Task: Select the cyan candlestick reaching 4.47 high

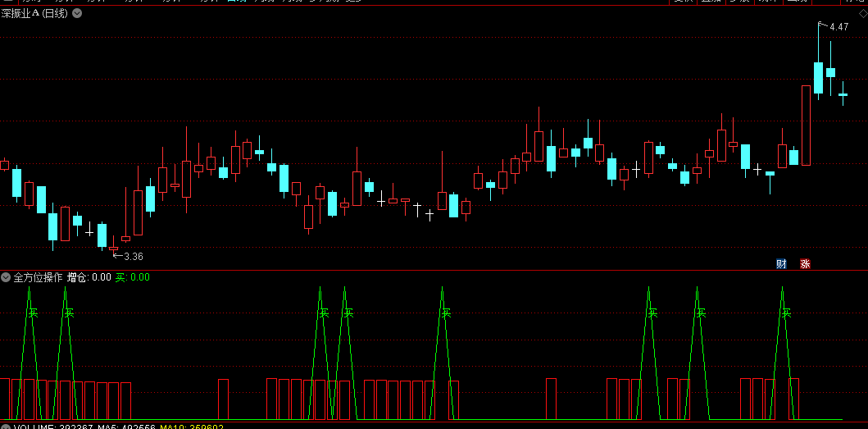Action: click(x=818, y=61)
